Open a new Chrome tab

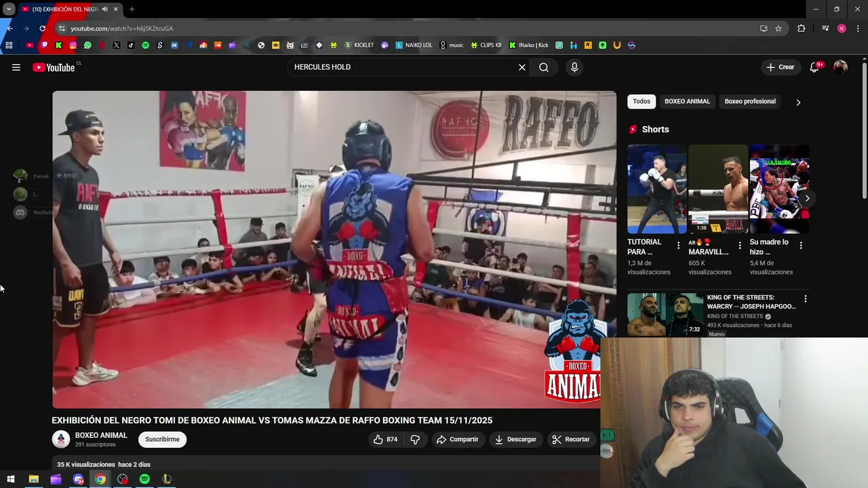point(132,9)
